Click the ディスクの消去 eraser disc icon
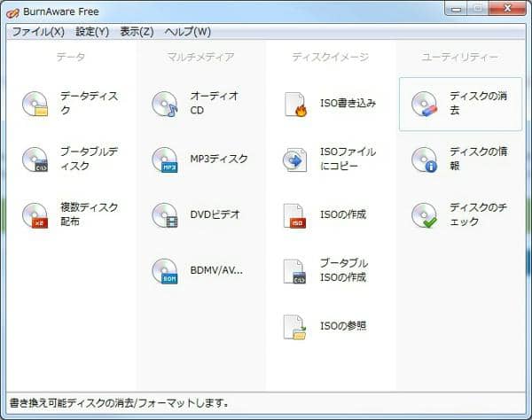The width and height of the screenshot is (532, 420). pyautogui.click(x=424, y=104)
